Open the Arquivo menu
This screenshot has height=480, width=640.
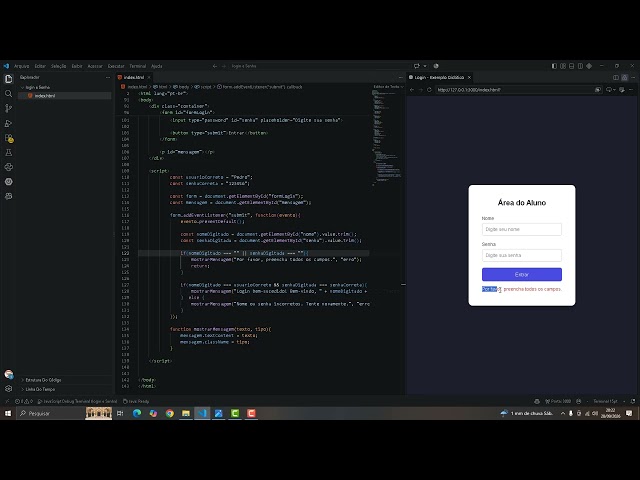(x=22, y=66)
